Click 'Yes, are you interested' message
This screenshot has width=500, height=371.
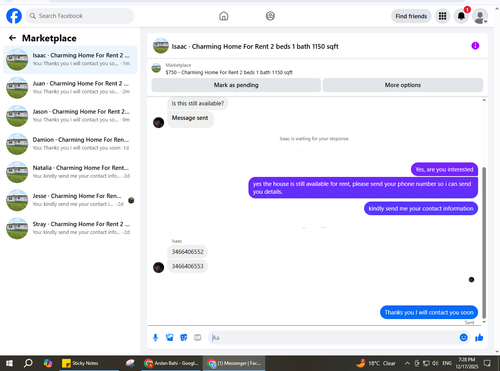tap(444, 169)
